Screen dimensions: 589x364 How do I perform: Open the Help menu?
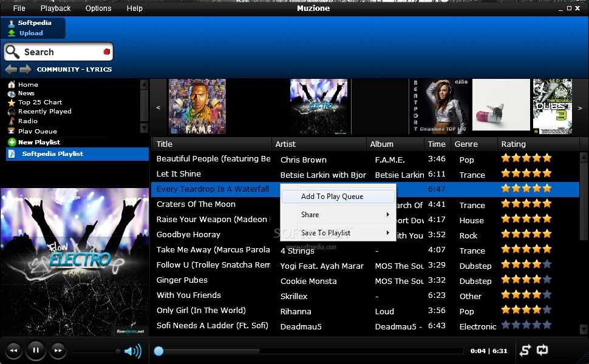click(134, 8)
